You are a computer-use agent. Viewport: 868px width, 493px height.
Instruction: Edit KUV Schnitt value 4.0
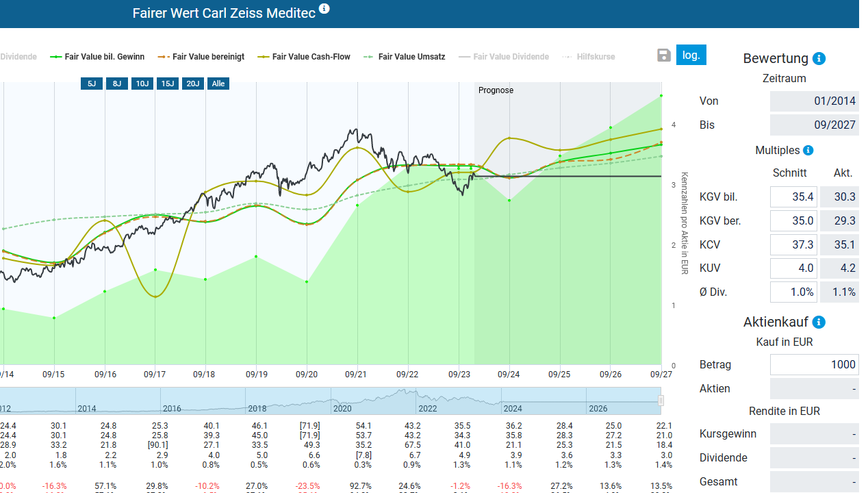[x=793, y=268]
